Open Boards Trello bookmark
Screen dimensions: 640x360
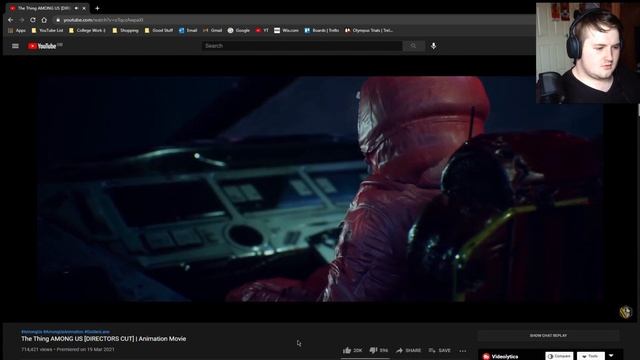[x=322, y=30]
